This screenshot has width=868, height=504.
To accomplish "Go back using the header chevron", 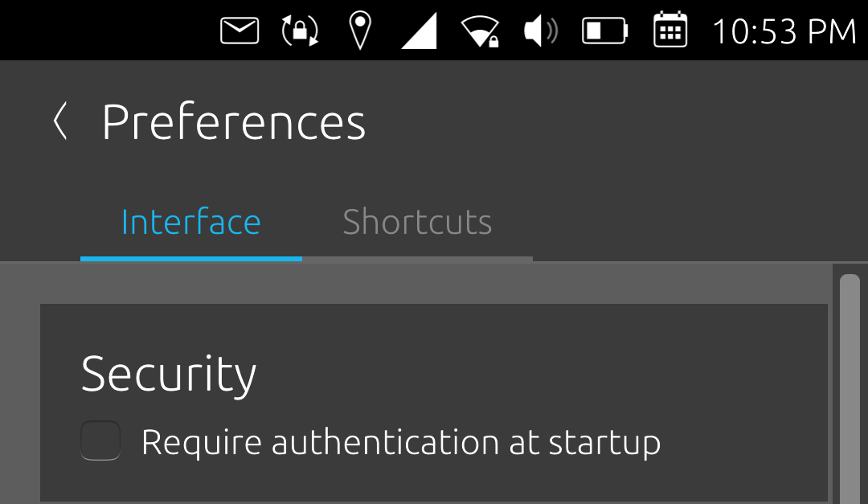I will click(x=59, y=122).
